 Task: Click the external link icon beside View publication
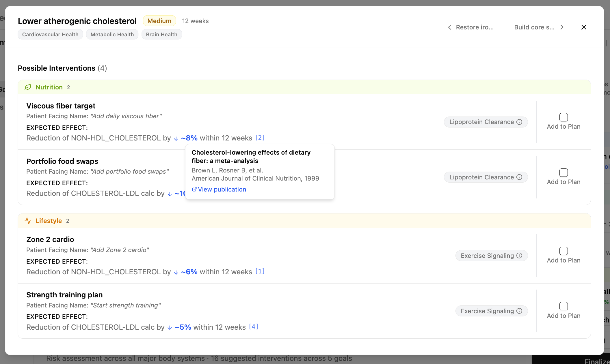click(194, 189)
